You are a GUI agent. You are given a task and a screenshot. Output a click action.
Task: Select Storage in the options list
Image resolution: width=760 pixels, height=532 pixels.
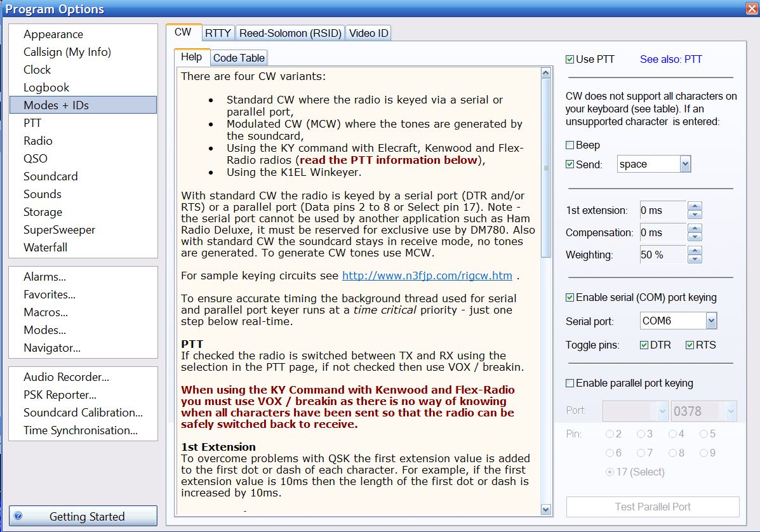pyautogui.click(x=83, y=212)
